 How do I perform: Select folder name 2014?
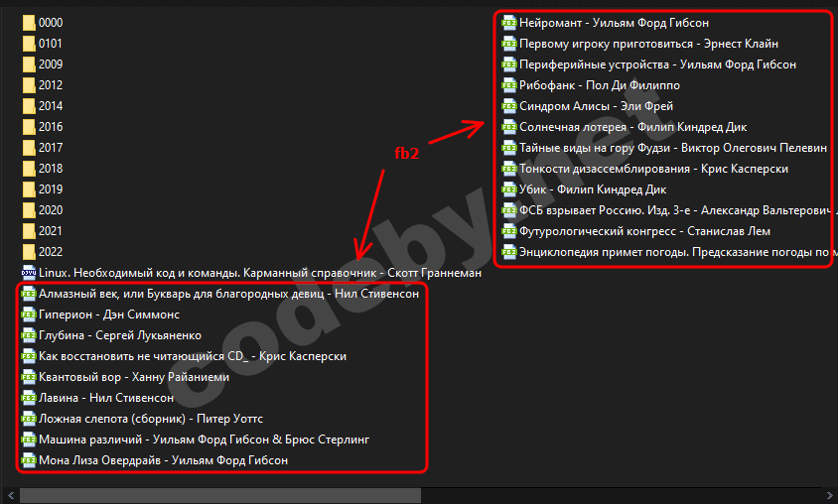click(51, 106)
